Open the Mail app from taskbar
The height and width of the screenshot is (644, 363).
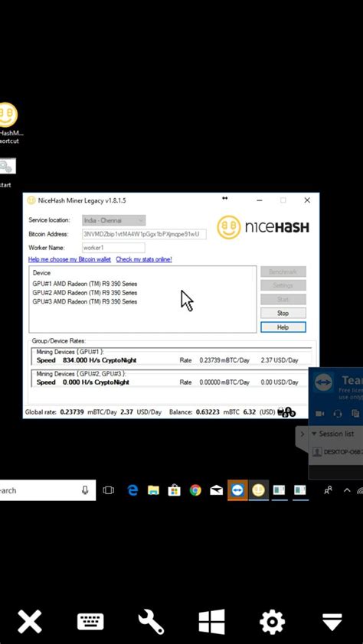(x=216, y=490)
